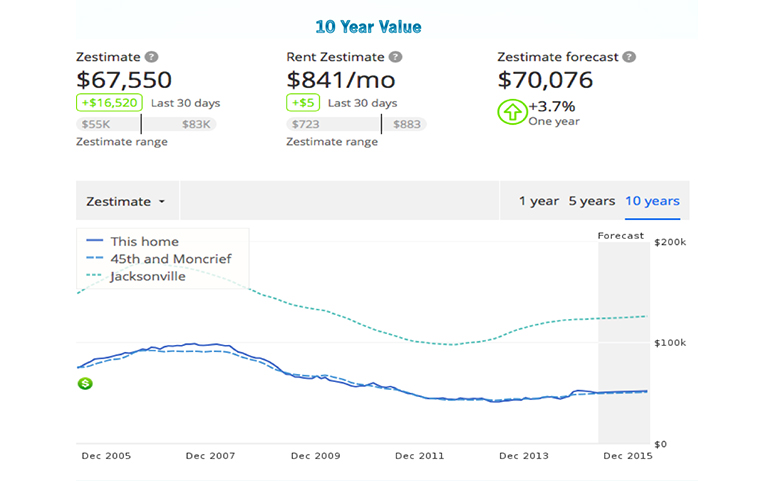Click the $70,076 forecast value
770x481 pixels.
coord(545,80)
